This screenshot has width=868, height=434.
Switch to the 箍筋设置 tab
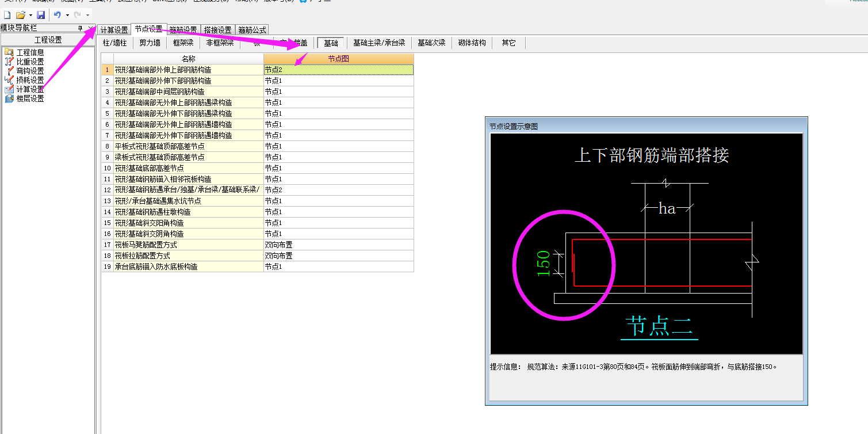tap(183, 30)
